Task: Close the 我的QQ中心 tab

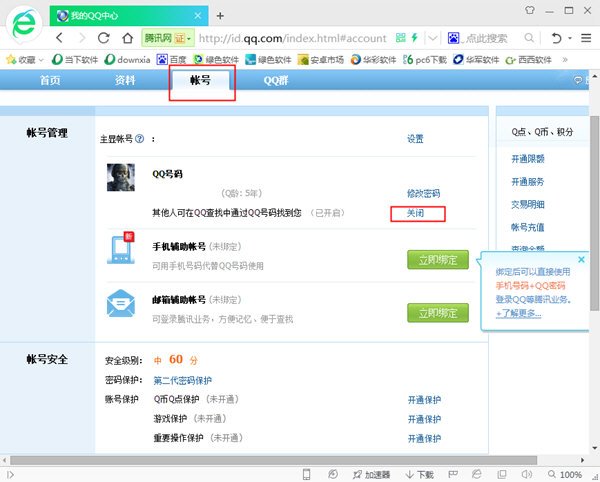Action: (x=197, y=16)
